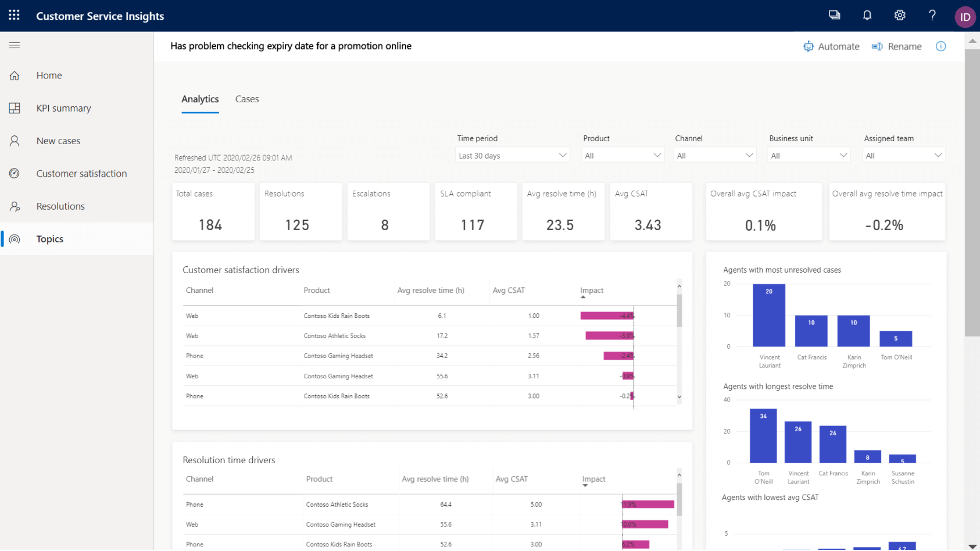The width and height of the screenshot is (980, 551).
Task: Open the chat feedback icon in header
Action: tap(834, 16)
